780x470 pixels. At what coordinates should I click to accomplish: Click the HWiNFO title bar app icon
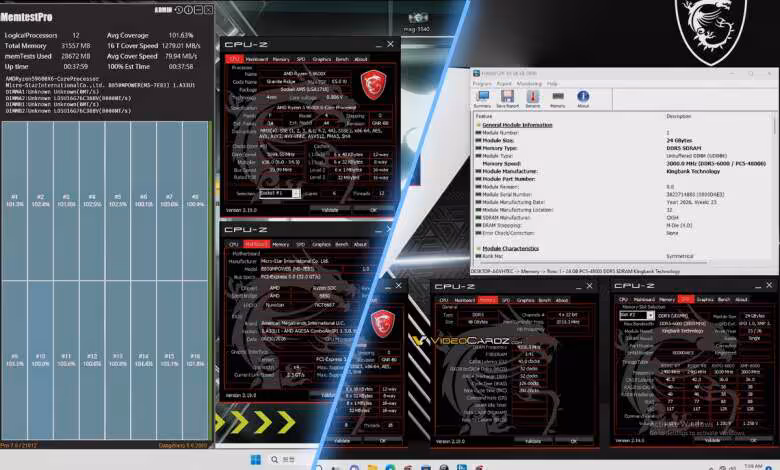(476, 73)
